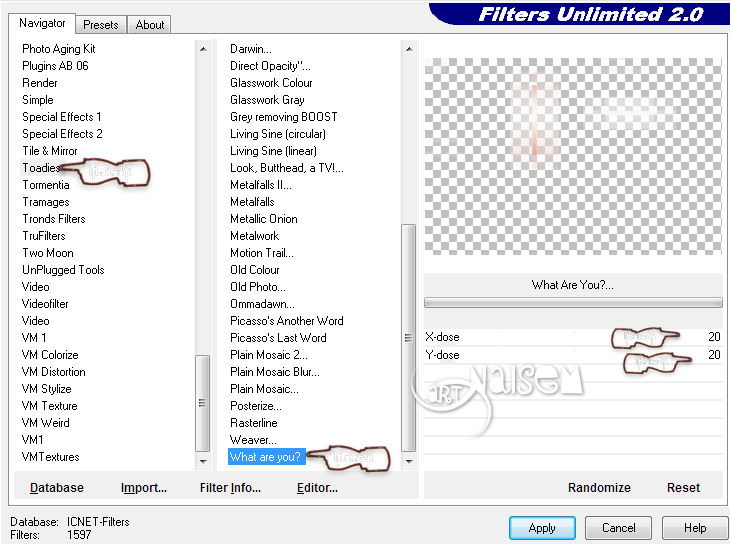The width and height of the screenshot is (730, 544).
Task: Click the Import... button
Action: click(143, 488)
